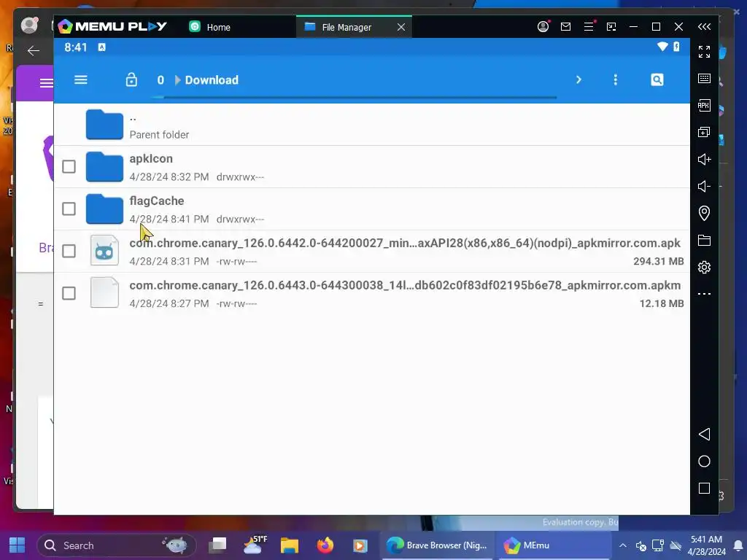This screenshot has height=560, width=747.
Task: Click the MEMU PLAY logo
Action: coord(112,27)
